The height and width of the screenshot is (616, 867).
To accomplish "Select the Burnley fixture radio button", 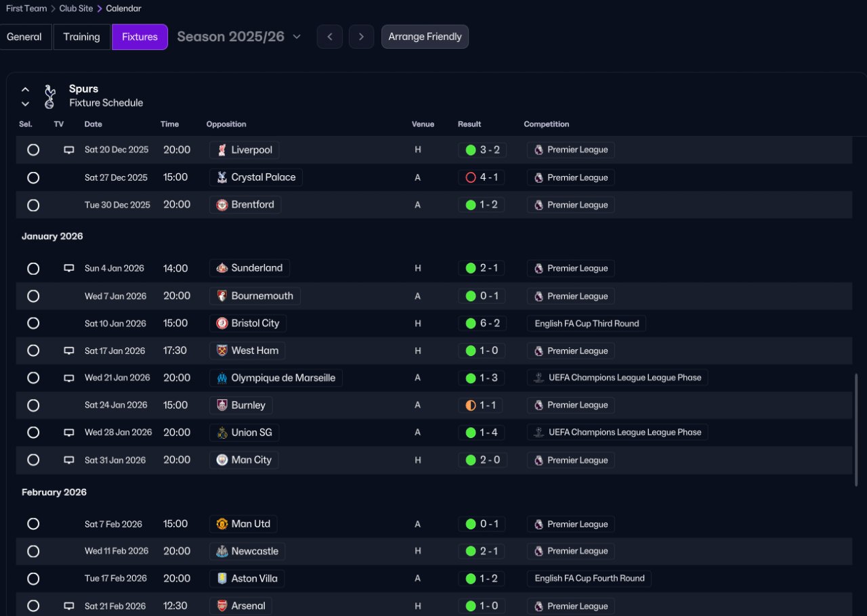I will pyautogui.click(x=33, y=405).
